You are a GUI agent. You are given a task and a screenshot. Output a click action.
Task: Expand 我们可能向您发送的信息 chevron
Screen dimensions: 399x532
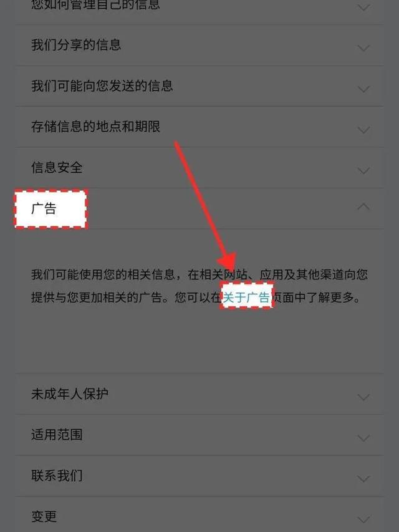(x=363, y=89)
